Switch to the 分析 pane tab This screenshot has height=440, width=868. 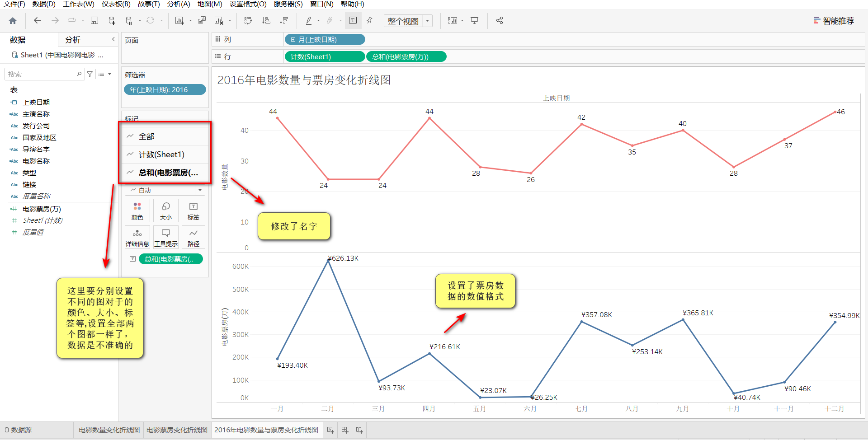73,40
